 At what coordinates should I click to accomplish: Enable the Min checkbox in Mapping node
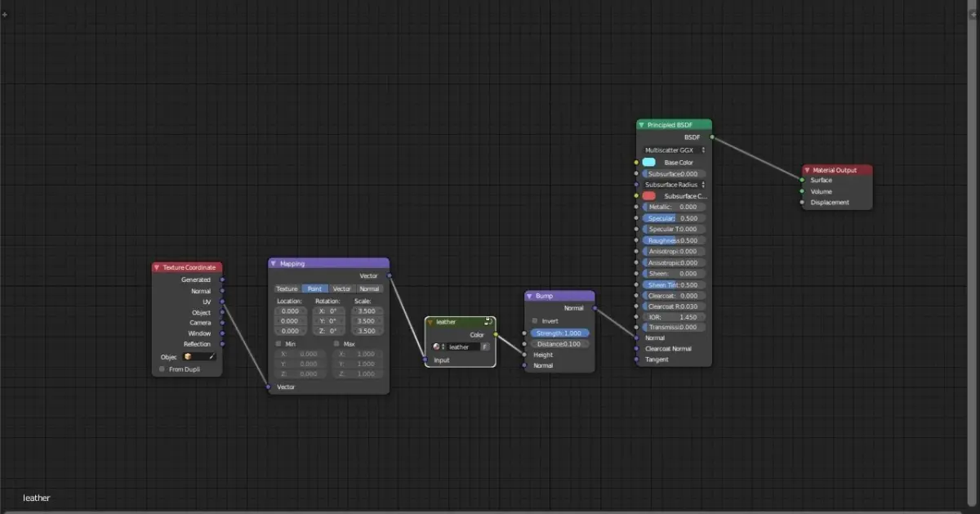[x=278, y=344]
